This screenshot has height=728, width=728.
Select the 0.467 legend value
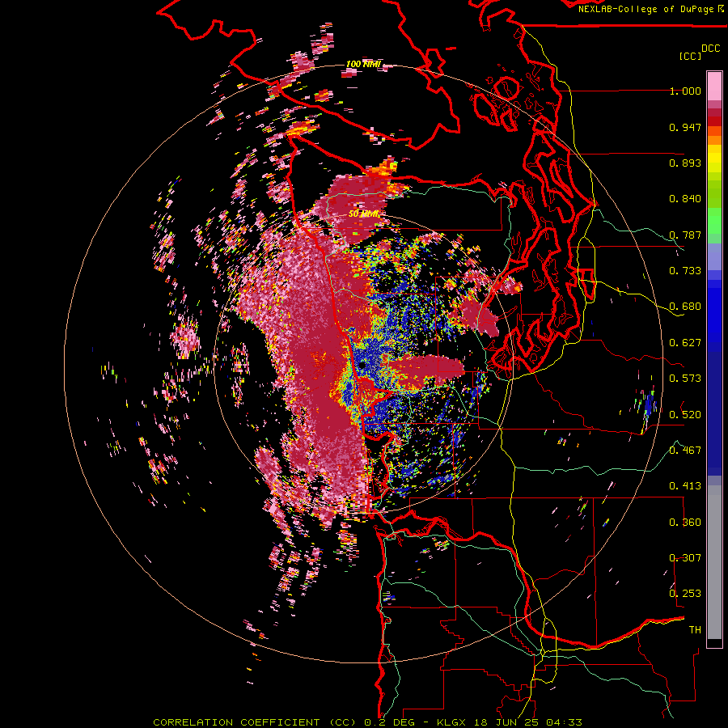click(685, 450)
